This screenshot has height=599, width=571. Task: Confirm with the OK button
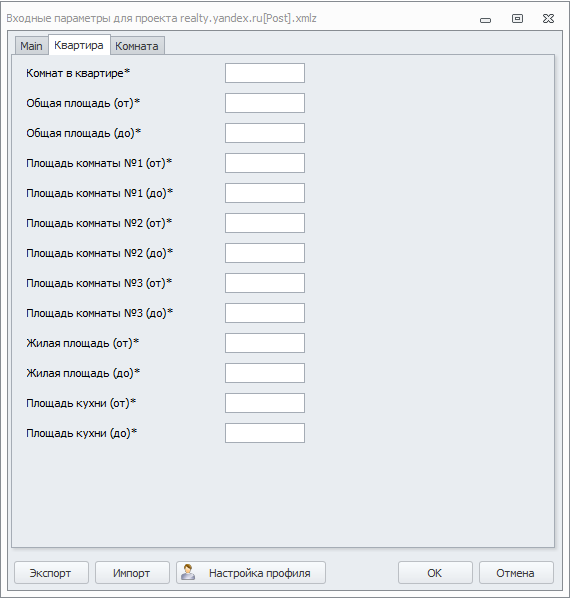435,573
